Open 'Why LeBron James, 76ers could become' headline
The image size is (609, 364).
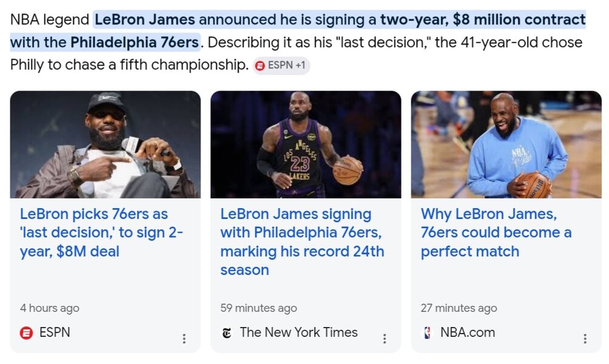[x=496, y=233]
